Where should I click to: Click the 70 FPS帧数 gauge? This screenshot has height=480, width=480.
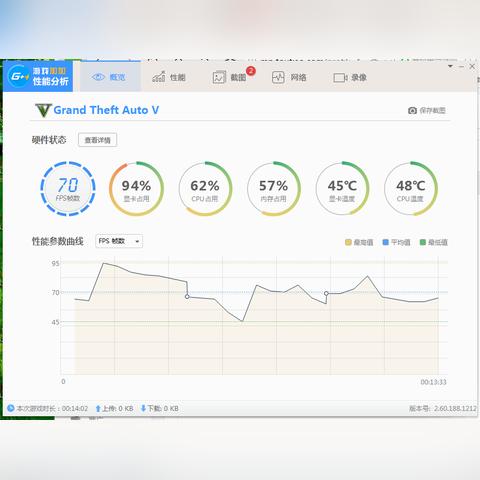click(68, 189)
